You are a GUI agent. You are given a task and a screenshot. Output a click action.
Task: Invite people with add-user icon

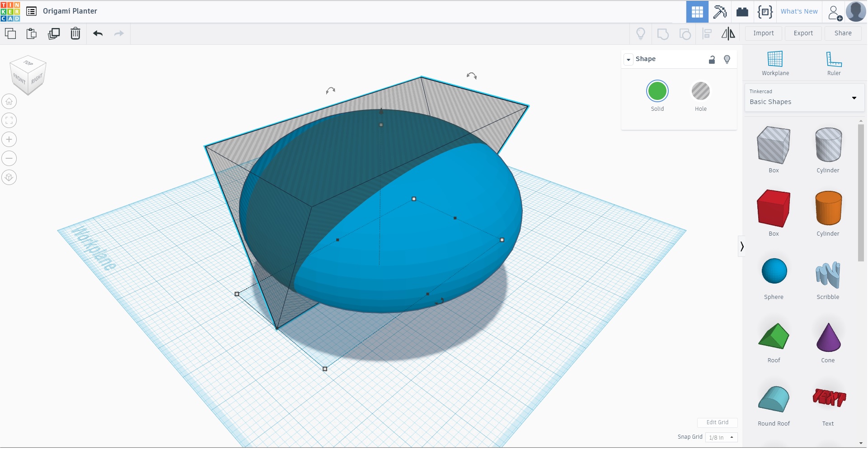click(x=835, y=13)
